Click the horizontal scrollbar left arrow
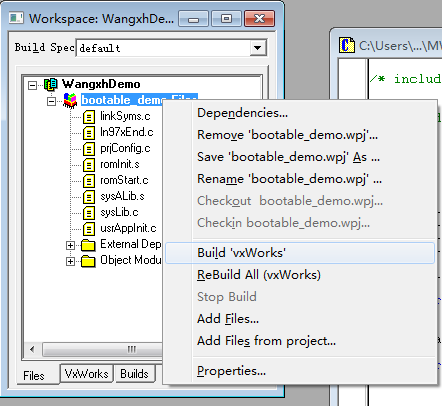 click(32, 349)
